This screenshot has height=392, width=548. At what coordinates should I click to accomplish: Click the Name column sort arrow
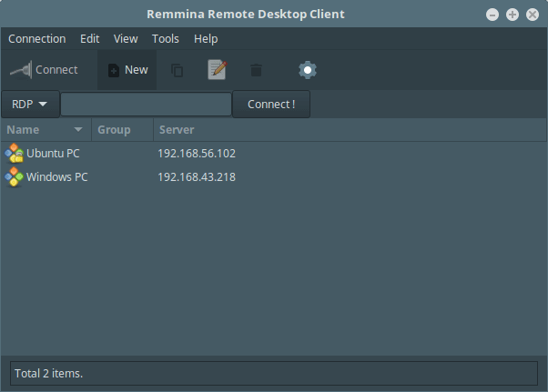(77, 130)
